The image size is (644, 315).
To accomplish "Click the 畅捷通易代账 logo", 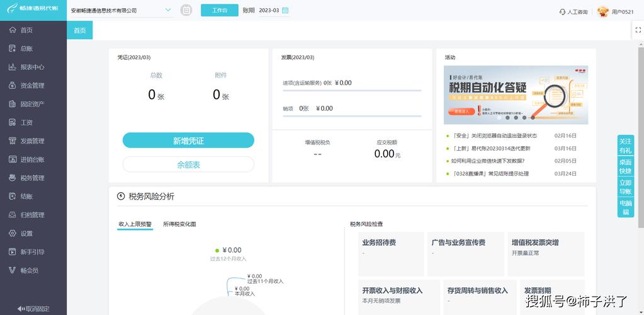I will click(33, 8).
